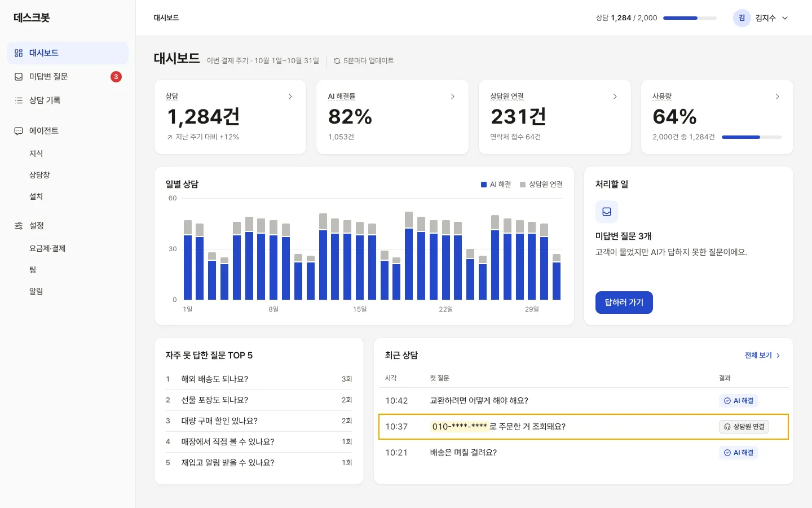Click the headset icon in 상담원 연결 badge

[727, 427]
